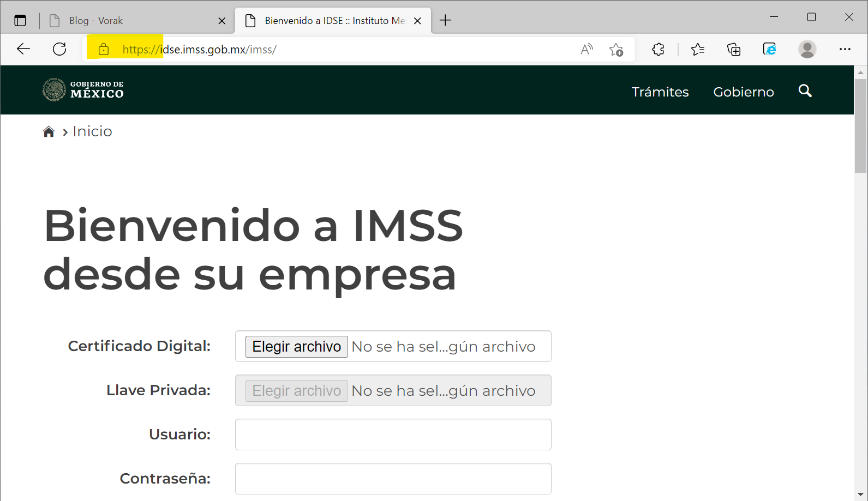Open a new tab with plus button
The height and width of the screenshot is (501, 868).
click(x=445, y=21)
